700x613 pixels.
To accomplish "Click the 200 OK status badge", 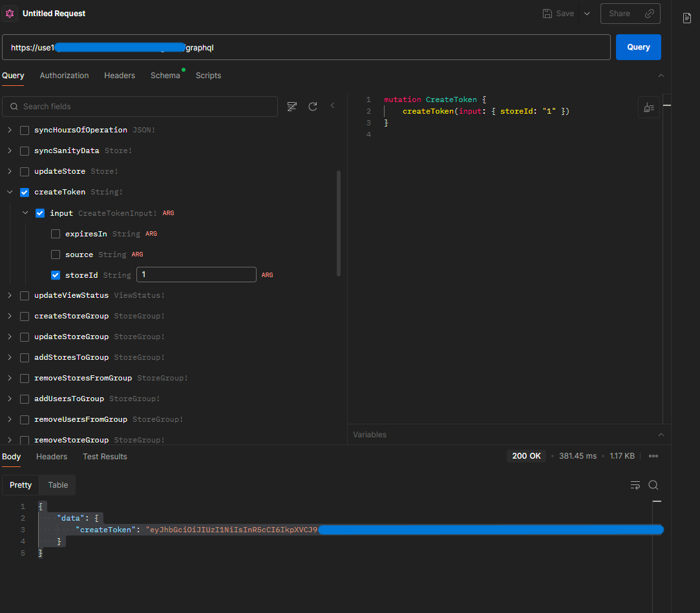I will [x=526, y=456].
